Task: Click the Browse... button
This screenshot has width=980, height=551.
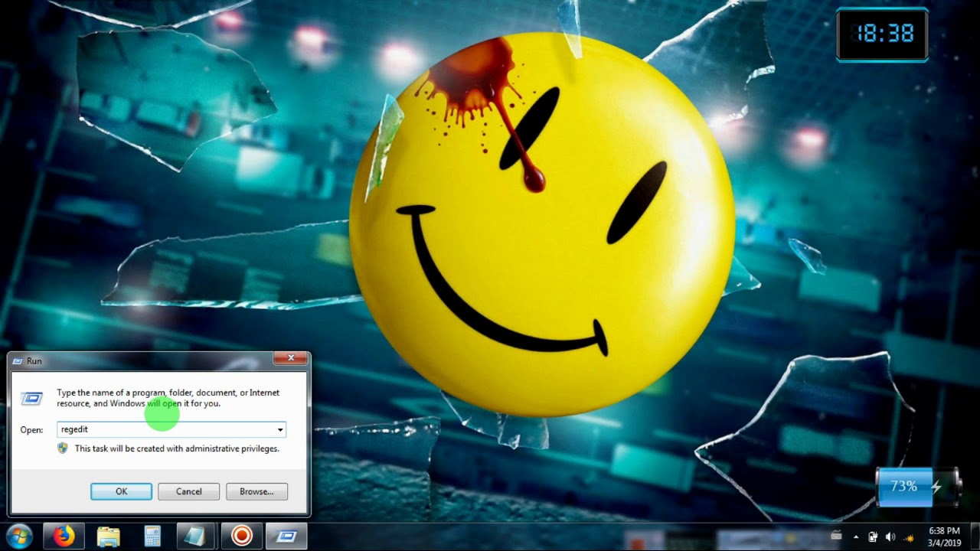Action: [256, 491]
